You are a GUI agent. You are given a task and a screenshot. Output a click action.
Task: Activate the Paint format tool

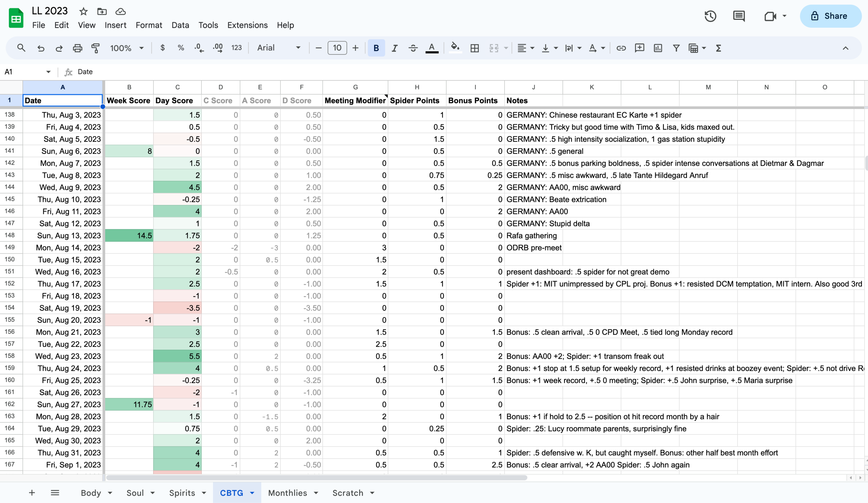pos(96,48)
